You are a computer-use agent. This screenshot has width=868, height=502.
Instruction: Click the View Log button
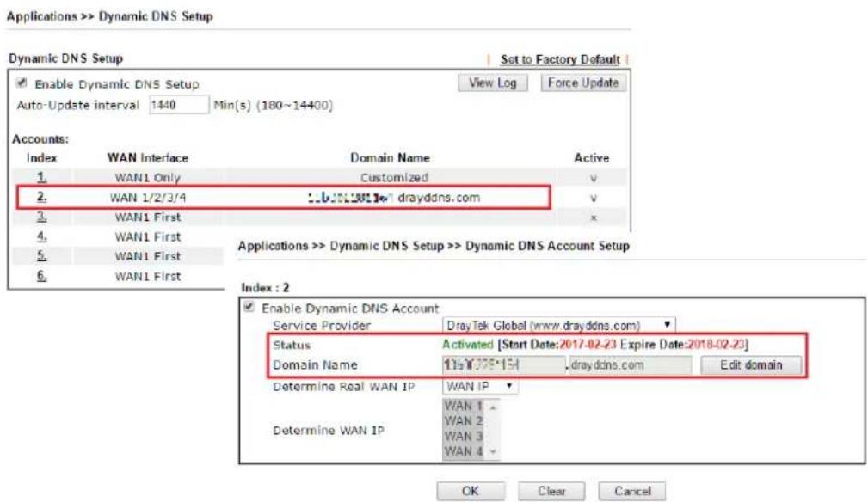[492, 83]
